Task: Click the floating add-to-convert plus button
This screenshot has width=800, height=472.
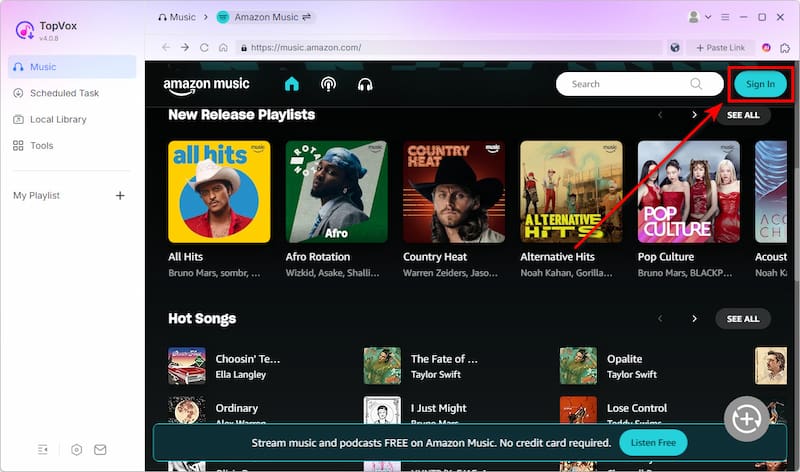Action: [746, 419]
